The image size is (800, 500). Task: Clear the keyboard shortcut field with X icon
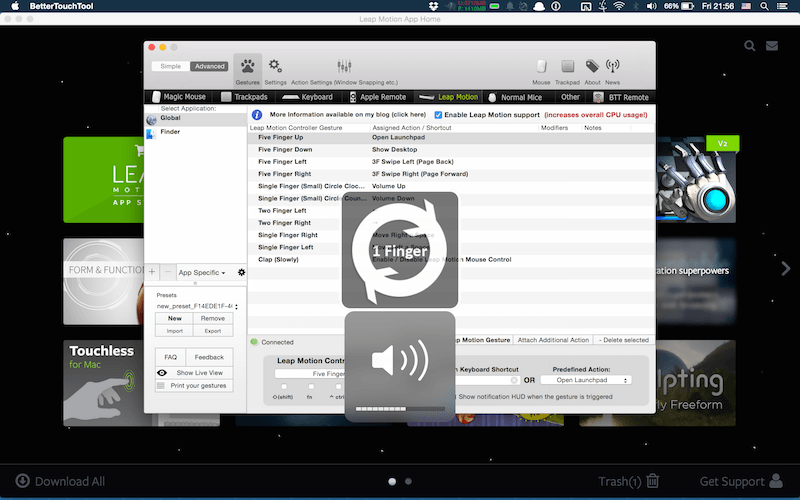(x=514, y=380)
